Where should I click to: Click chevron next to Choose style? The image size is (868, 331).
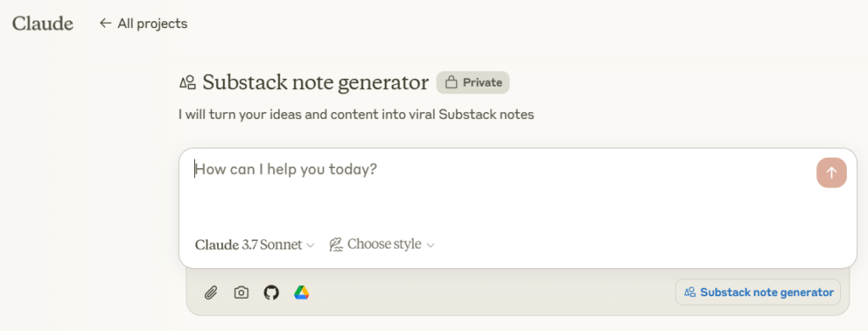click(x=431, y=245)
